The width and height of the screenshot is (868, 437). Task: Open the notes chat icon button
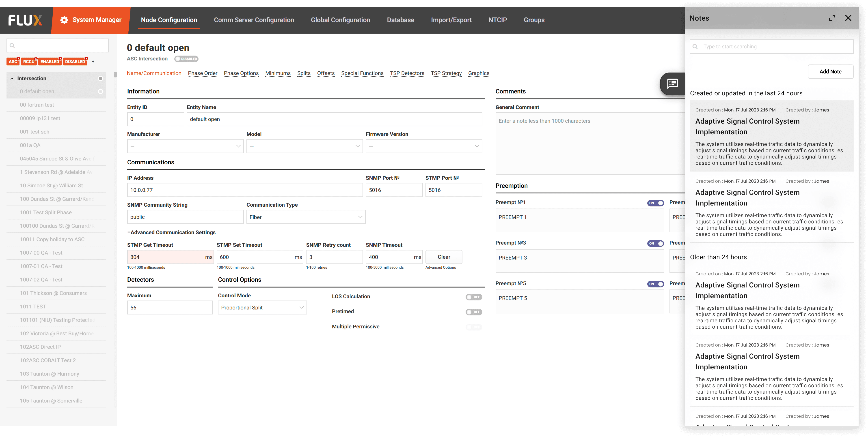pos(672,84)
